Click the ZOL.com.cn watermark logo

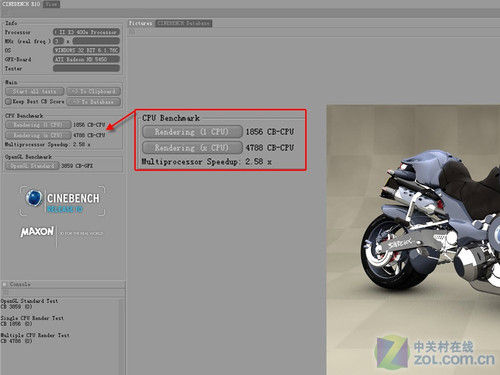click(x=435, y=353)
